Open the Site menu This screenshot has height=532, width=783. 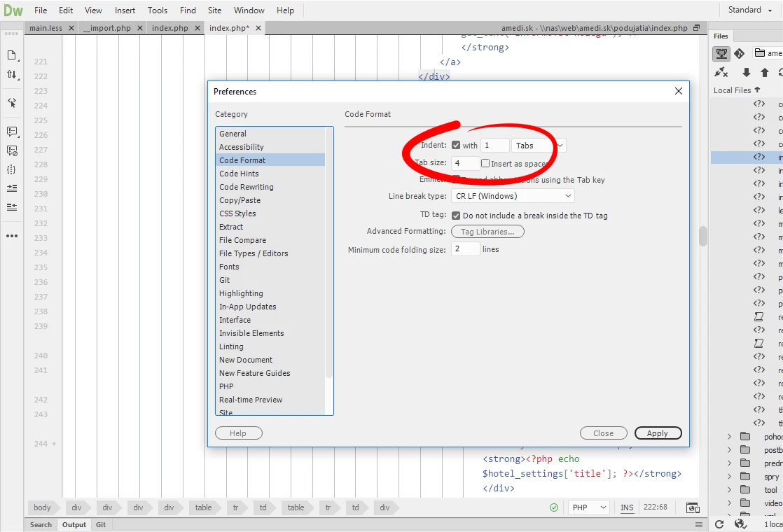click(215, 10)
